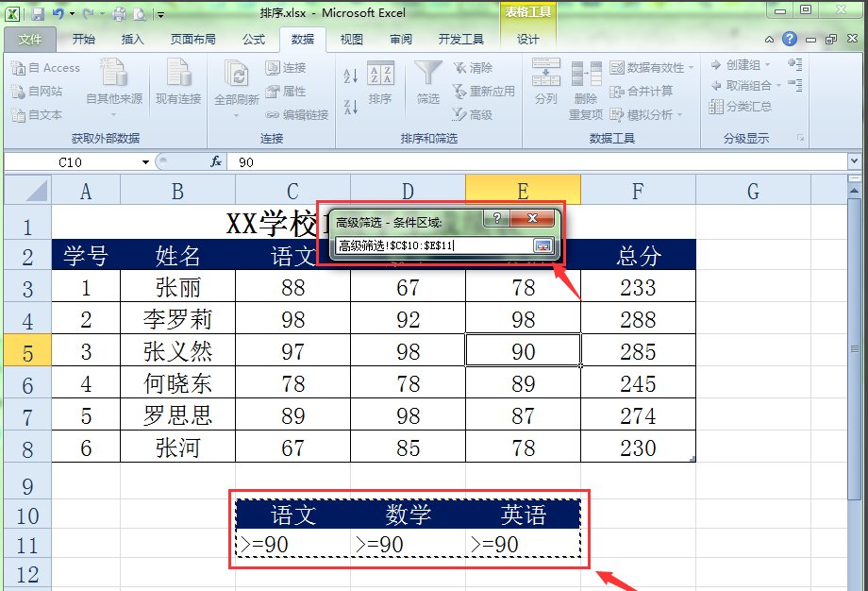
Task: Open the Connections (连接) button
Action: click(286, 68)
